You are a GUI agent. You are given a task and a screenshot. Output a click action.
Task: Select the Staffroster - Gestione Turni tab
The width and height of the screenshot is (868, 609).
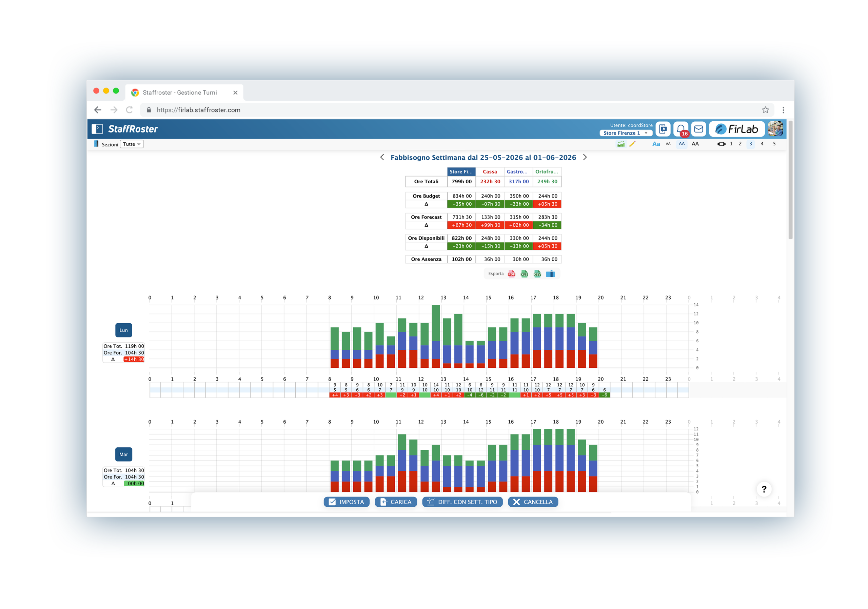point(184,93)
